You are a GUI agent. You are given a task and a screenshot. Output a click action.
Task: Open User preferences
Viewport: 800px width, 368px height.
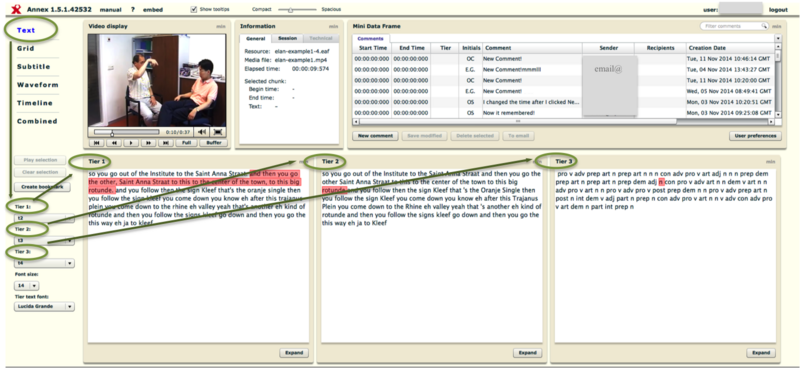(x=755, y=136)
